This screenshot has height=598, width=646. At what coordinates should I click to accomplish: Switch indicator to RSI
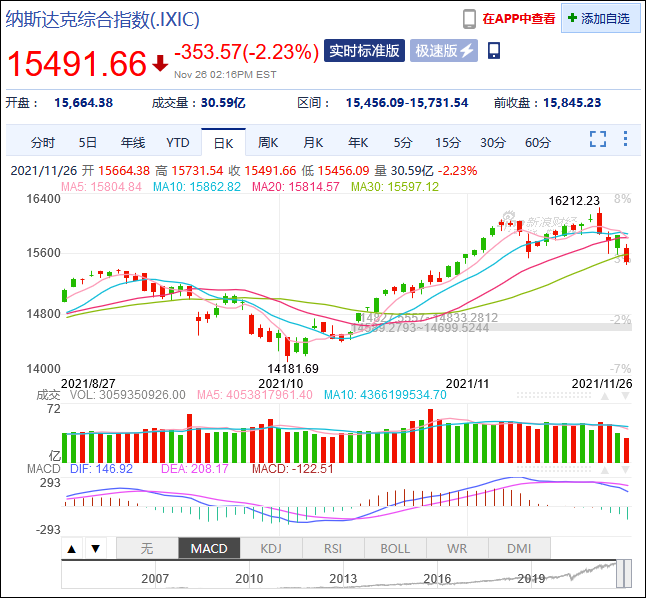coord(333,549)
